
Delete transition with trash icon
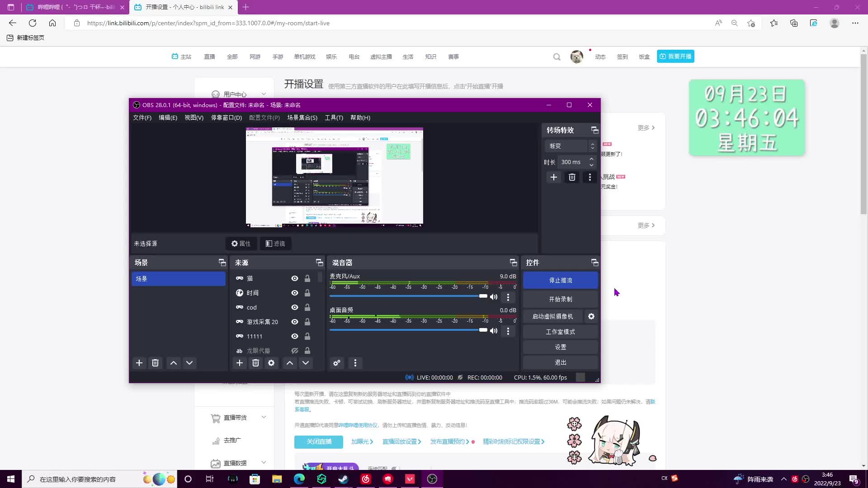[572, 177]
